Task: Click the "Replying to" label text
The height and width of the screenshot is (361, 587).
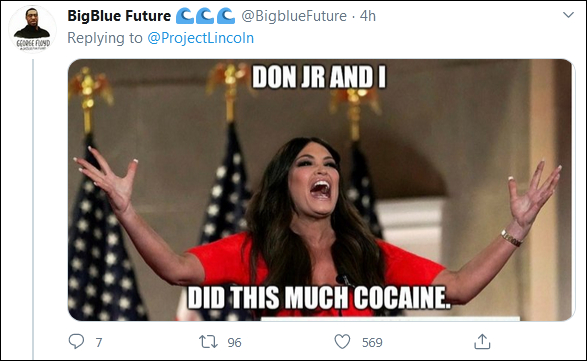Action: click(105, 38)
